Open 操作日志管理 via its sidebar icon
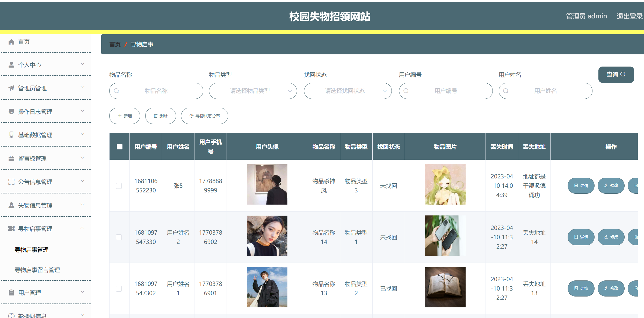The height and width of the screenshot is (318, 644). (11, 111)
